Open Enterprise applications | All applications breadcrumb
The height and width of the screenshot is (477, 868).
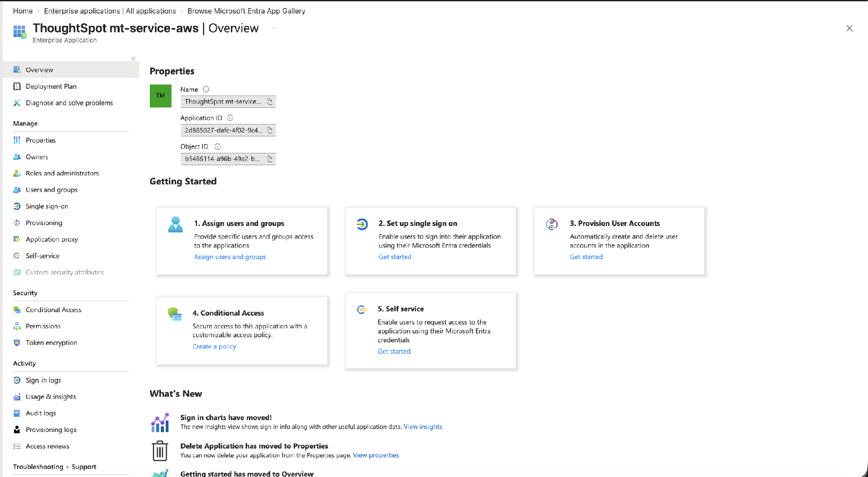[110, 11]
